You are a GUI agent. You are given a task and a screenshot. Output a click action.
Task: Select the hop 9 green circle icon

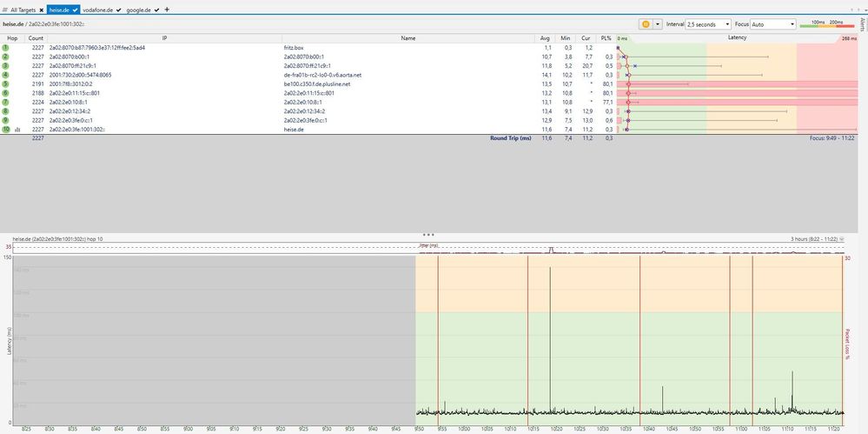pos(5,120)
